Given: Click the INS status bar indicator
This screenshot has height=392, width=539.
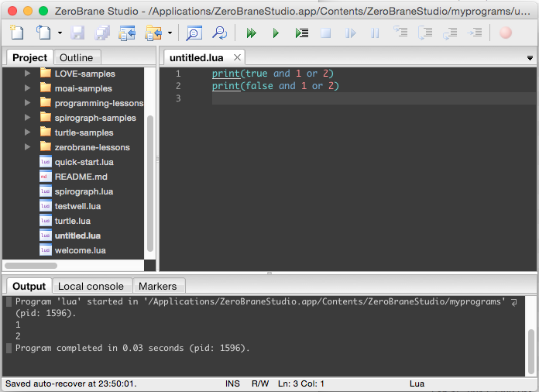Looking at the screenshot, I should (233, 383).
